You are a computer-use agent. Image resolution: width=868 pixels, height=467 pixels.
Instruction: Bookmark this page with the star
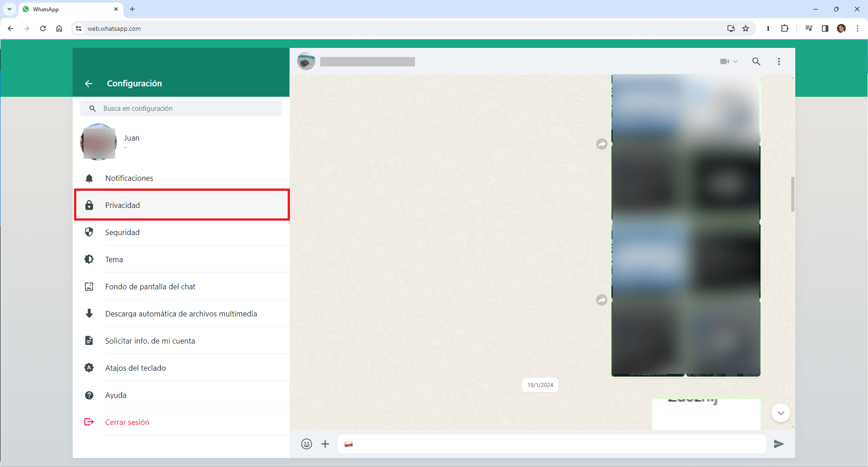pos(746,28)
